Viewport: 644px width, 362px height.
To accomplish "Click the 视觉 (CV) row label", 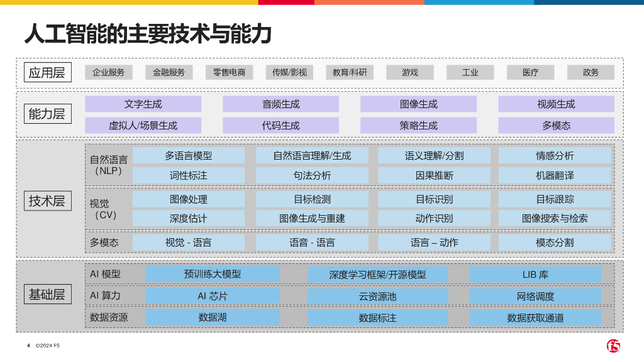I will (103, 209).
